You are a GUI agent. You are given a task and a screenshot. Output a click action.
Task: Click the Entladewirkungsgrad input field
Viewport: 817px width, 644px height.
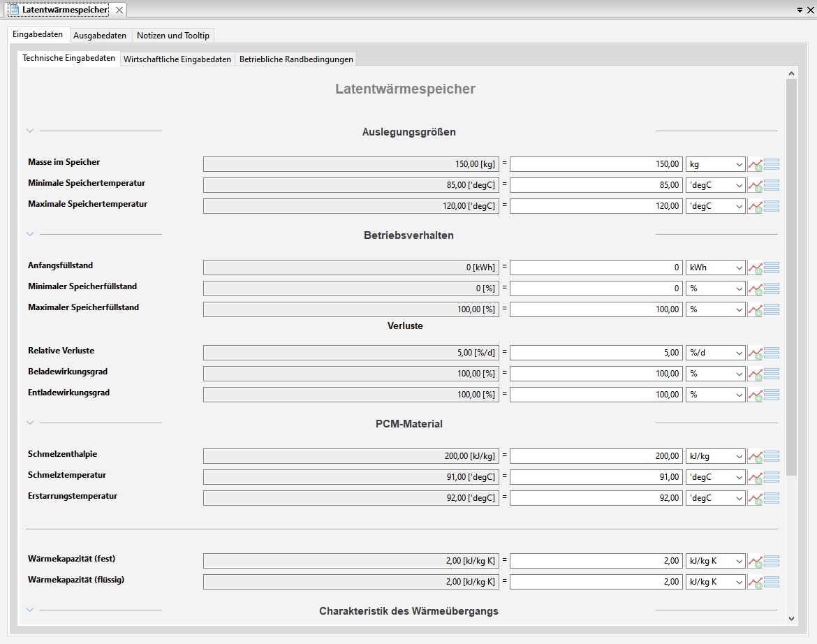click(x=596, y=395)
